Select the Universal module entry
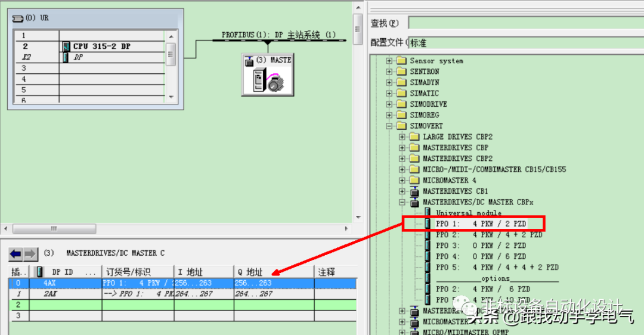Screen dimensions: 644x335 pyautogui.click(x=469, y=213)
